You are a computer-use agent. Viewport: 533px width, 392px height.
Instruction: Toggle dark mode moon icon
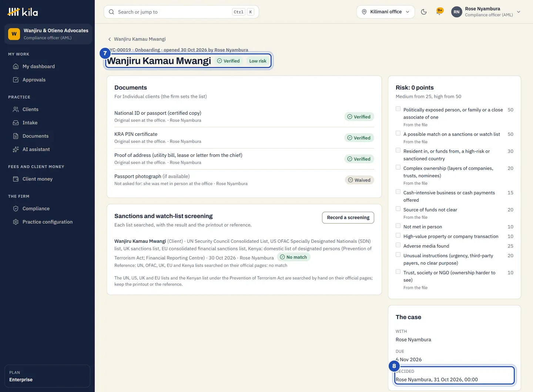(x=424, y=12)
